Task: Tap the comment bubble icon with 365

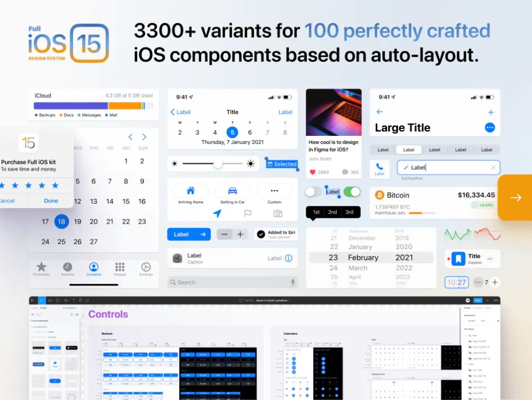Action: pos(345,172)
